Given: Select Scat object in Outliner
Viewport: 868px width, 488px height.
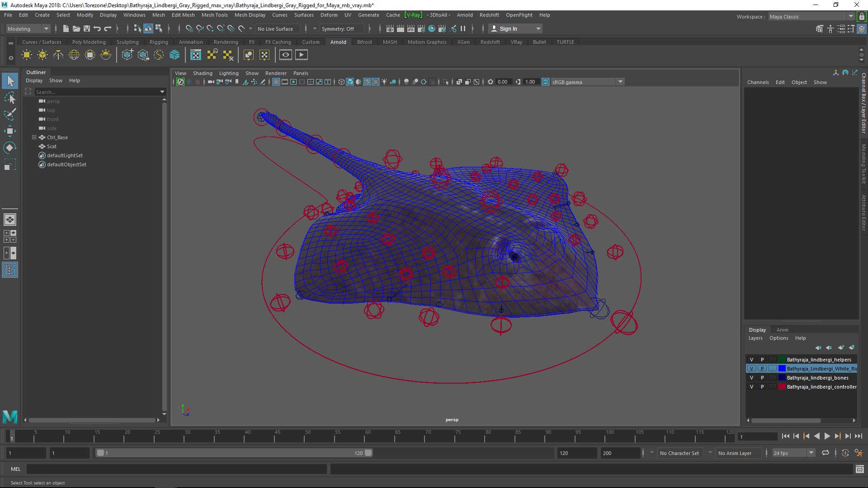Looking at the screenshot, I should pos(52,146).
